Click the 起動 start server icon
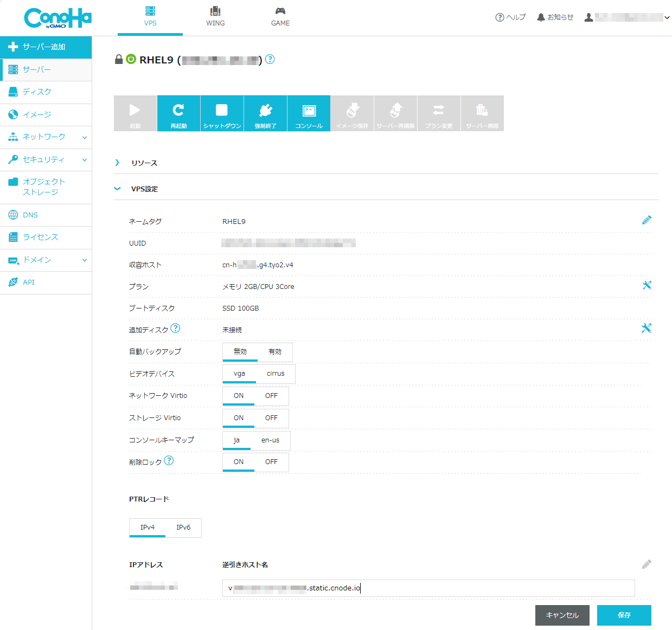The image size is (672, 630). [135, 113]
